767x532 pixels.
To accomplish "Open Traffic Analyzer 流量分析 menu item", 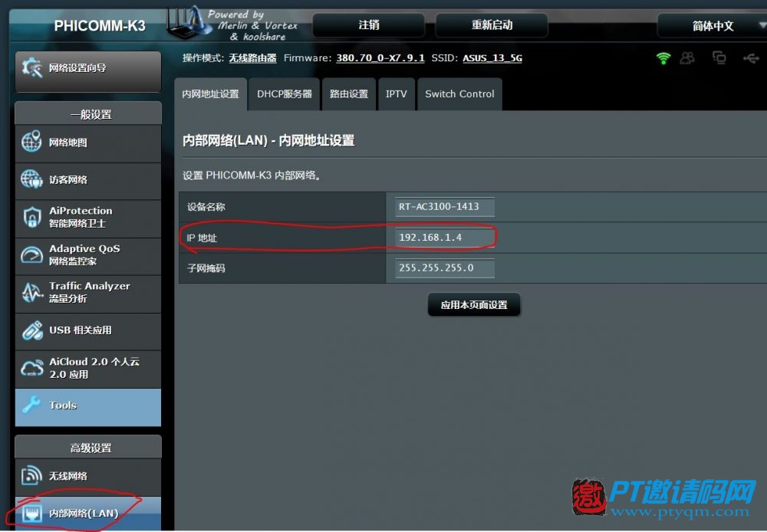I will tap(88, 292).
